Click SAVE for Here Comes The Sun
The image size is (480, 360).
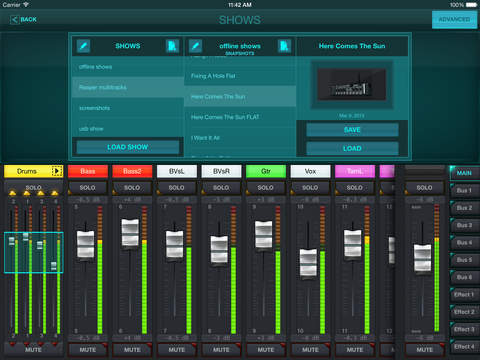pos(352,130)
